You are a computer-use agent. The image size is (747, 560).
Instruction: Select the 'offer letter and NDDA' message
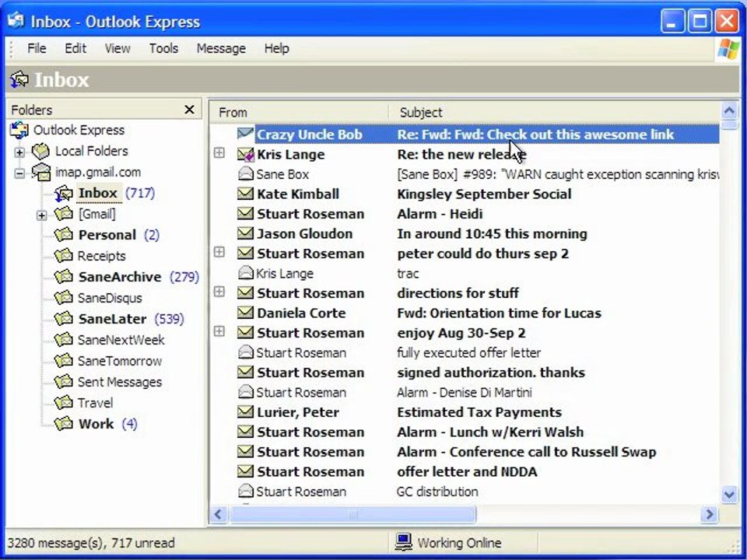467,471
